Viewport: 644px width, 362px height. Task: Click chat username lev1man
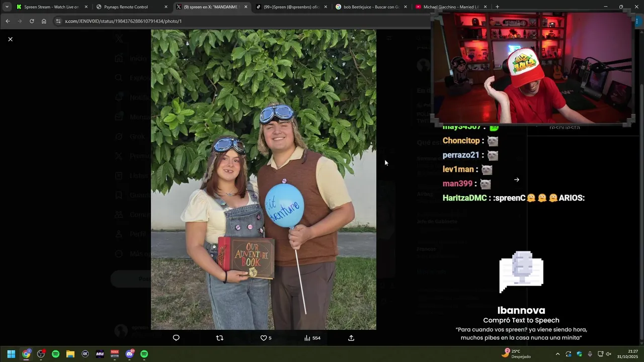pyautogui.click(x=458, y=169)
